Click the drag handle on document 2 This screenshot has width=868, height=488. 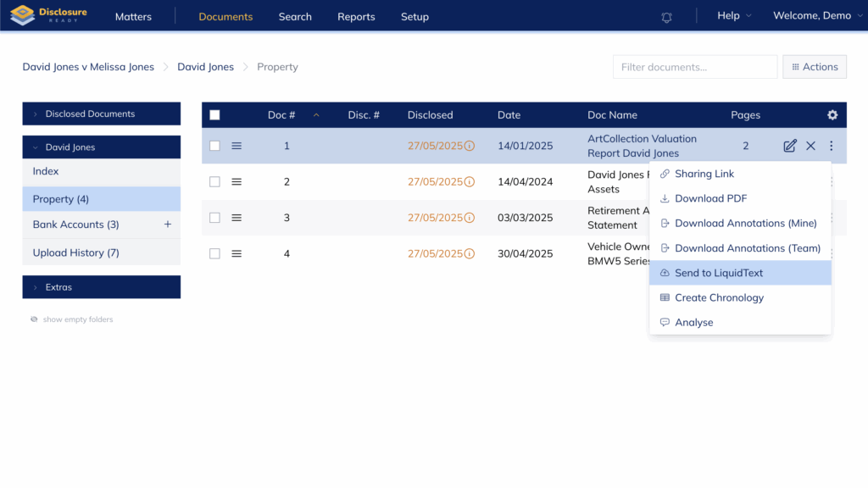point(236,182)
